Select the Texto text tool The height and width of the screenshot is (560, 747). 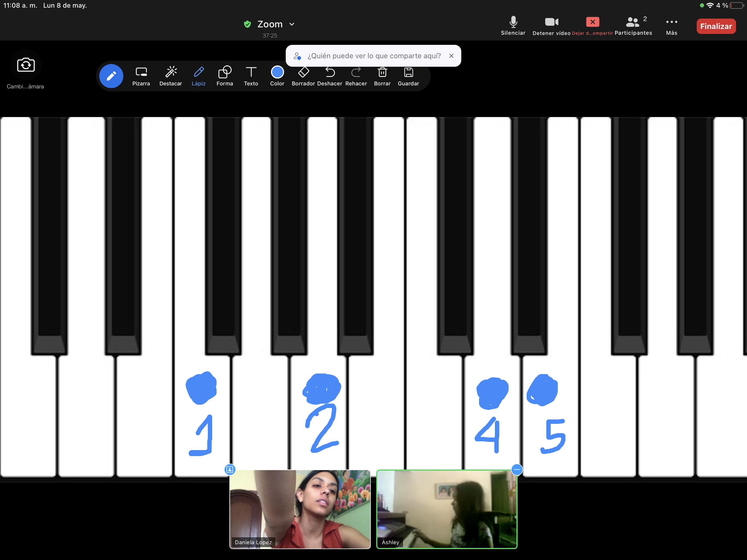pyautogui.click(x=251, y=76)
